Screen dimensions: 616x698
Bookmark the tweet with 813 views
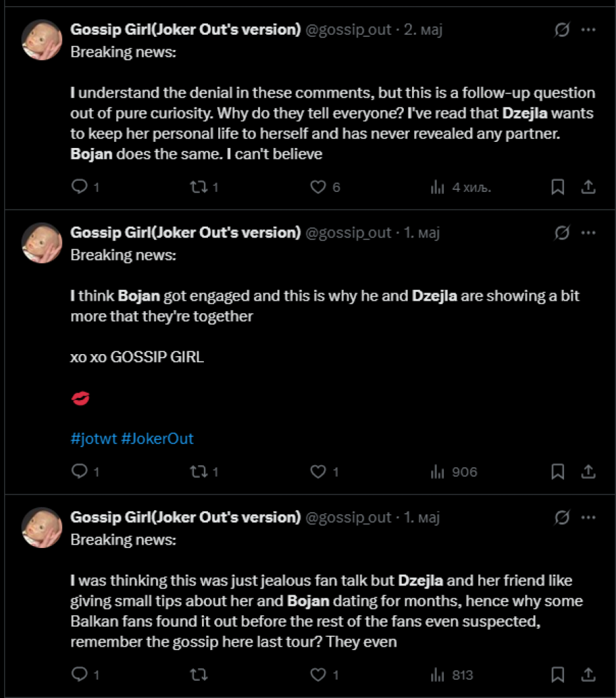point(558,675)
